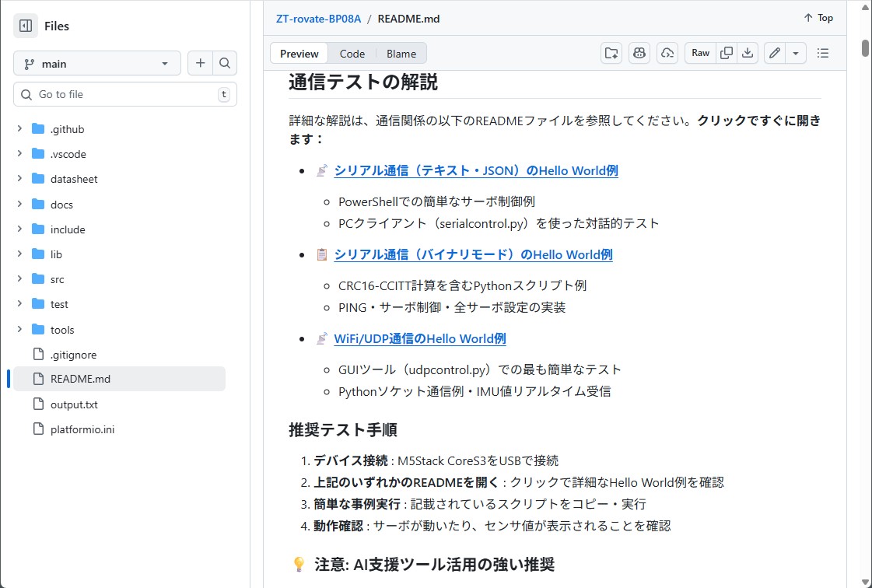Screen dimensions: 872x588
Task: Click the Raw button
Action: 700,53
